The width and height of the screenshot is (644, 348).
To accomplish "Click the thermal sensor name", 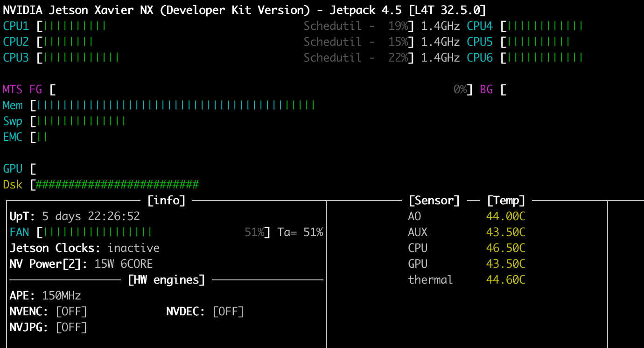I will 431,280.
